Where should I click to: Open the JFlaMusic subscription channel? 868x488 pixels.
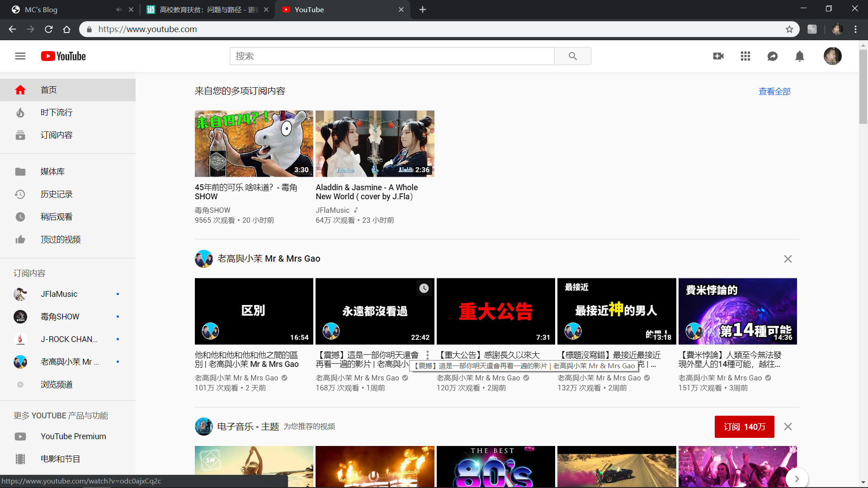coord(68,294)
